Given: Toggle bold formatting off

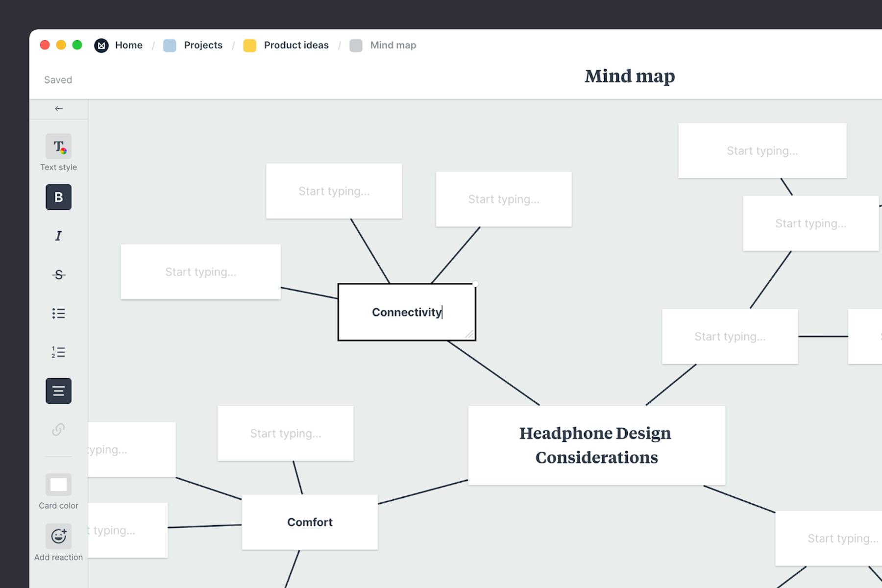Looking at the screenshot, I should coord(58,197).
